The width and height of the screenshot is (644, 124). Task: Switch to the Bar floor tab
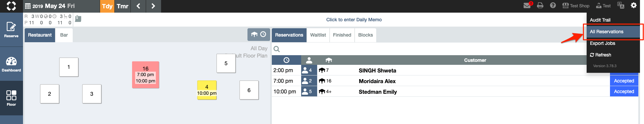pos(64,35)
